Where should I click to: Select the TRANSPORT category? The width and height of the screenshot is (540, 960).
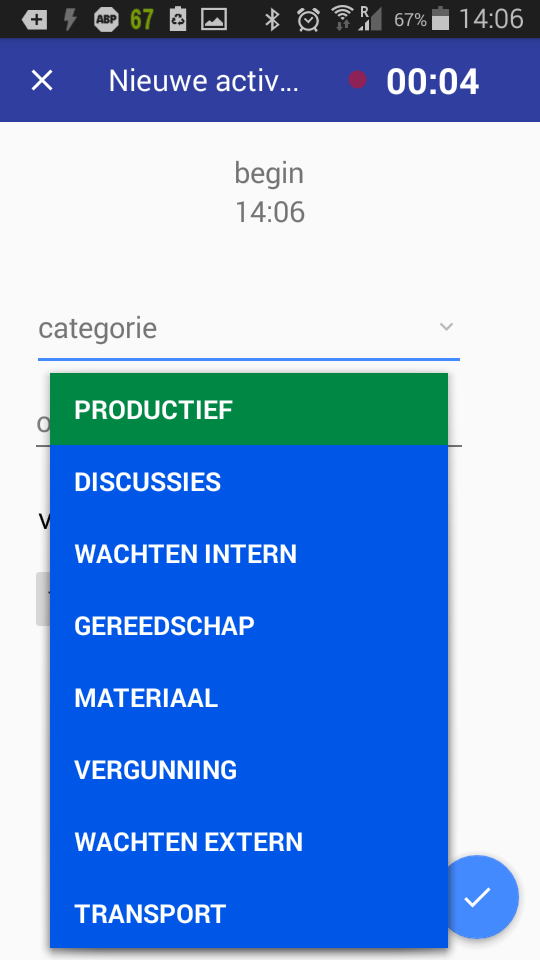click(249, 913)
